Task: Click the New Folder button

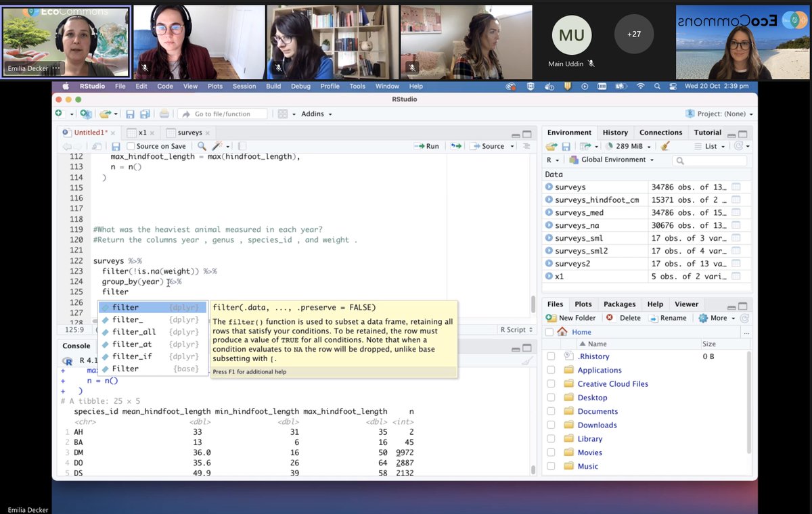Action: point(571,318)
